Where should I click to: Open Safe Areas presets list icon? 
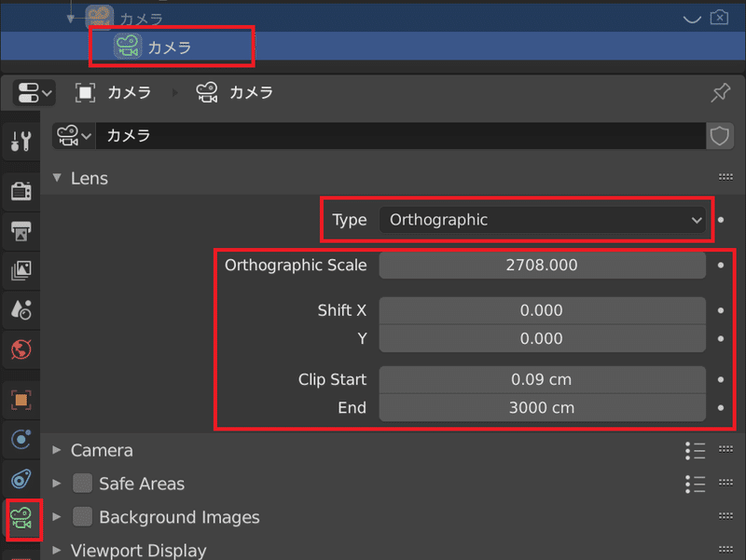[695, 484]
